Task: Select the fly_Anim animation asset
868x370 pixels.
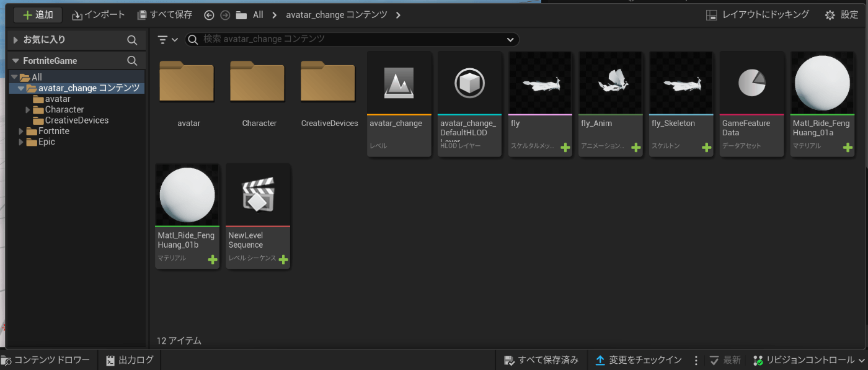Action: pos(611,104)
